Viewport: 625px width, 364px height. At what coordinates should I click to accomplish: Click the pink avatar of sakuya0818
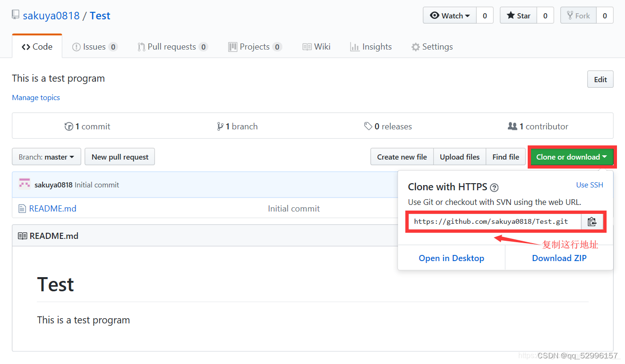(25, 185)
